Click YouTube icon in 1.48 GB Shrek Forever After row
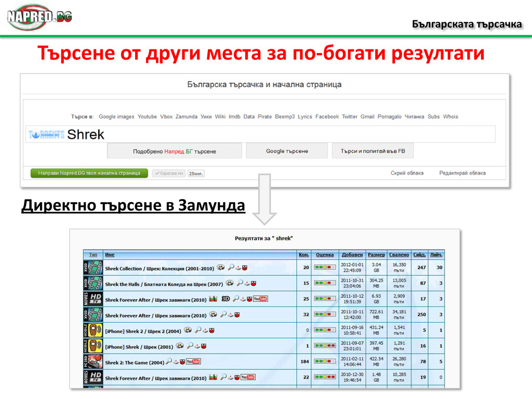The width and height of the screenshot is (532, 399). coord(248,377)
